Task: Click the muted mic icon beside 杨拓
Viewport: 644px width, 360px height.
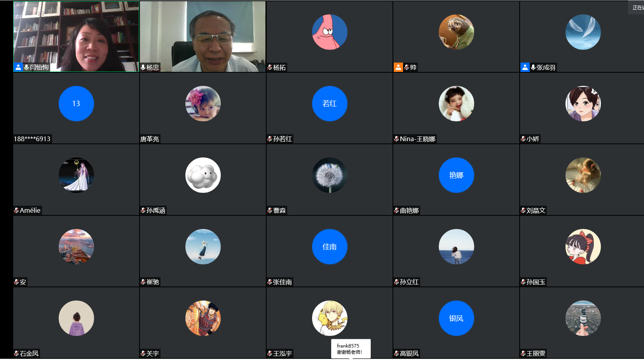Action: point(270,67)
